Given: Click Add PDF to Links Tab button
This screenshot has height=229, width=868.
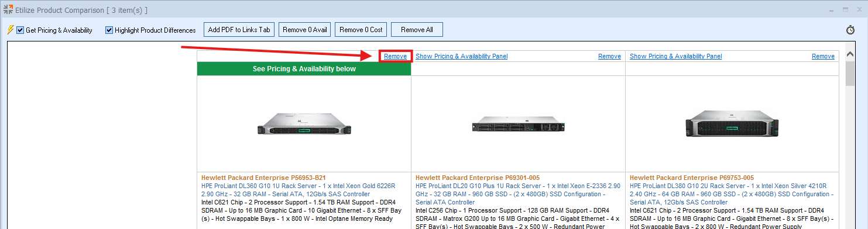Looking at the screenshot, I should point(239,30).
